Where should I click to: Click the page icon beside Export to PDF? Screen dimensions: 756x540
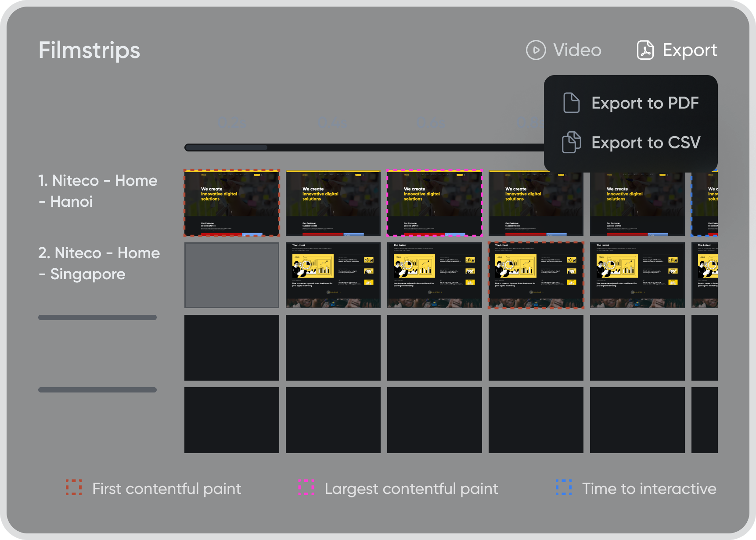coord(571,103)
